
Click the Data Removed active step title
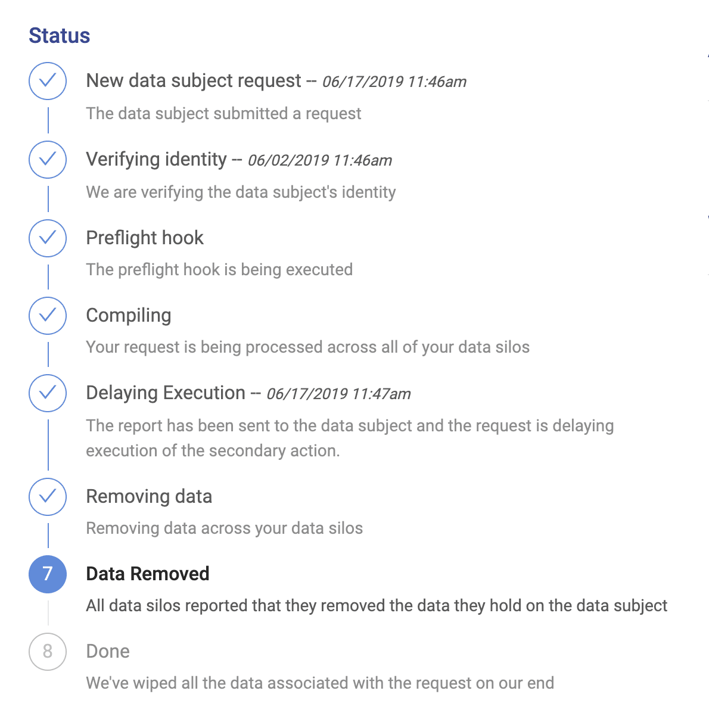point(148,574)
